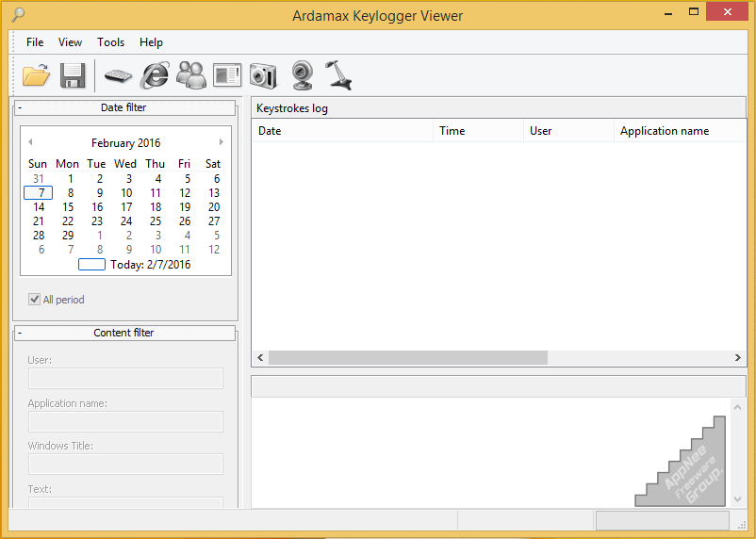The image size is (756, 539).
Task: Open webcam log with webcam icon
Action: coord(303,75)
